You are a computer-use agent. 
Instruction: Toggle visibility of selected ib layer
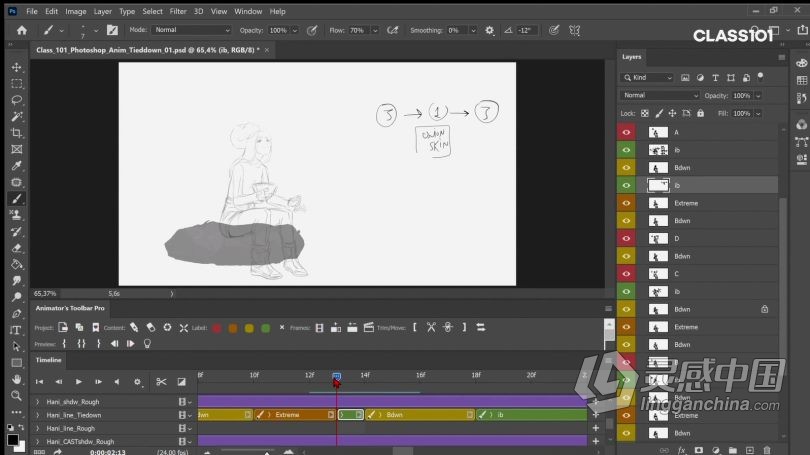pyautogui.click(x=626, y=185)
